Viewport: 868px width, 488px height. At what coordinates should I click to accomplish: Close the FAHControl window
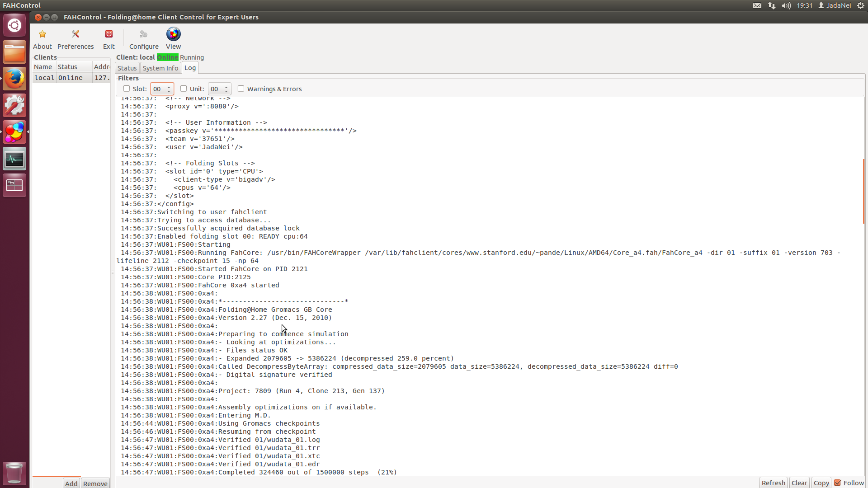[x=38, y=17]
